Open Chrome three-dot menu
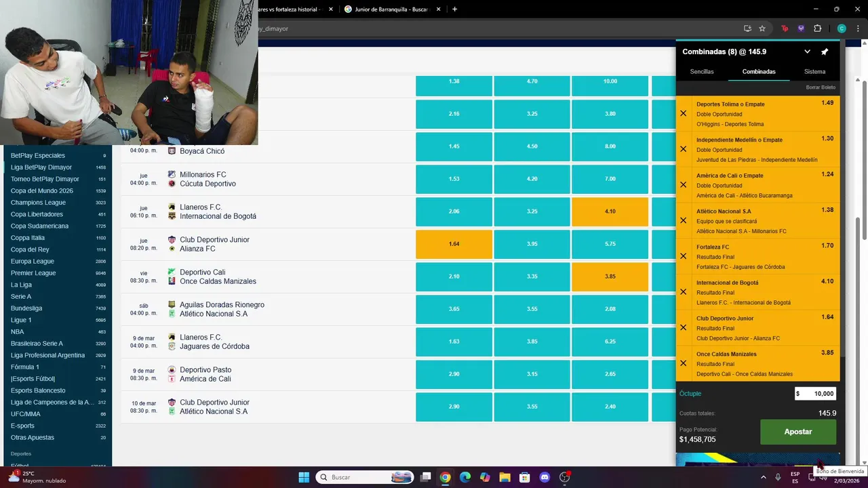This screenshot has height=488, width=868. pos(858,28)
